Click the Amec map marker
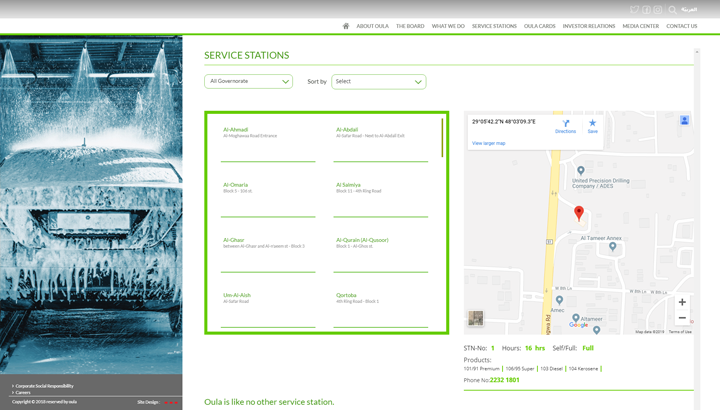720x410 pixels. (x=559, y=300)
